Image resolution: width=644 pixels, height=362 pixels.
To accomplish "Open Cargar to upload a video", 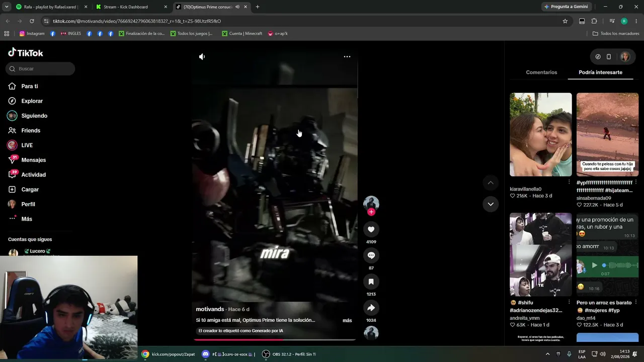I will pos(30,190).
